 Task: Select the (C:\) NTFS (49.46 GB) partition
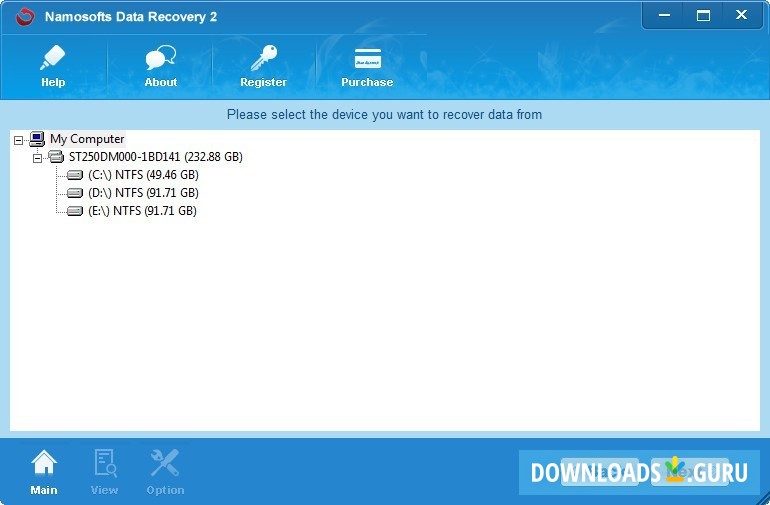click(x=143, y=175)
